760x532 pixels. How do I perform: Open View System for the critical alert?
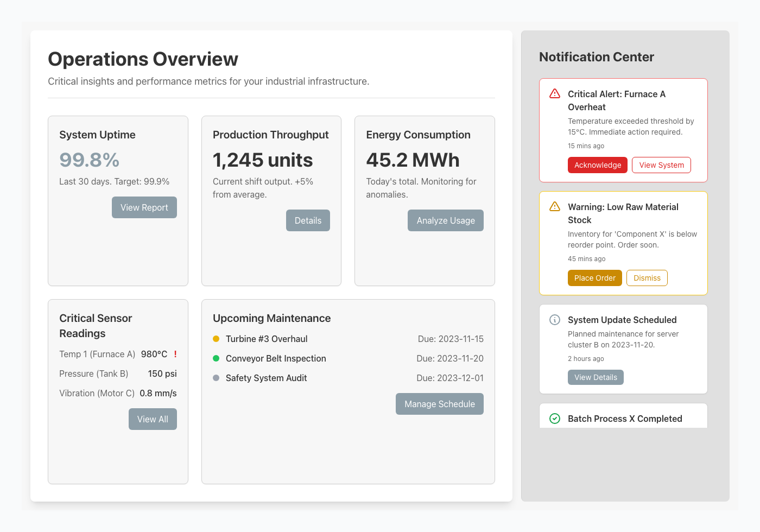661,164
